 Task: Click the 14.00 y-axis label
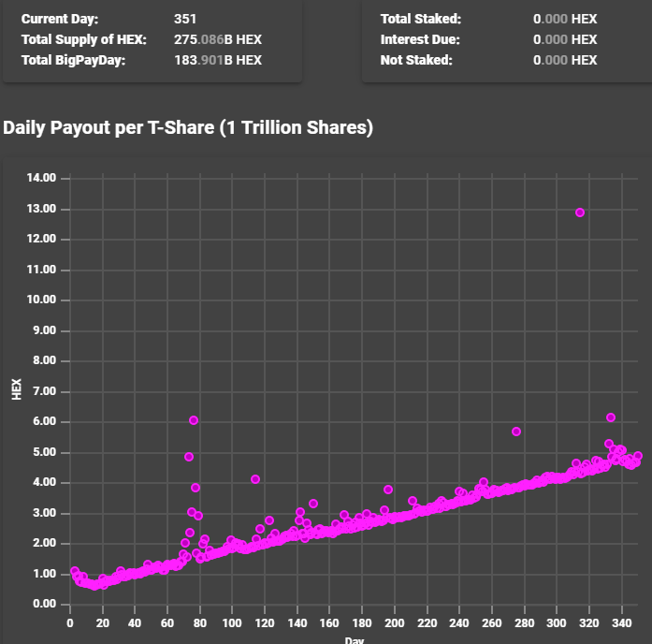pos(41,178)
